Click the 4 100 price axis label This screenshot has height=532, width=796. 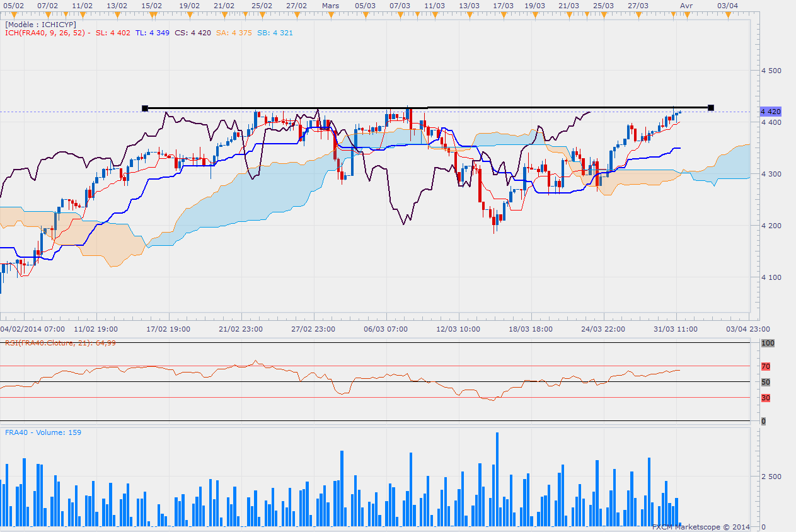click(771, 277)
